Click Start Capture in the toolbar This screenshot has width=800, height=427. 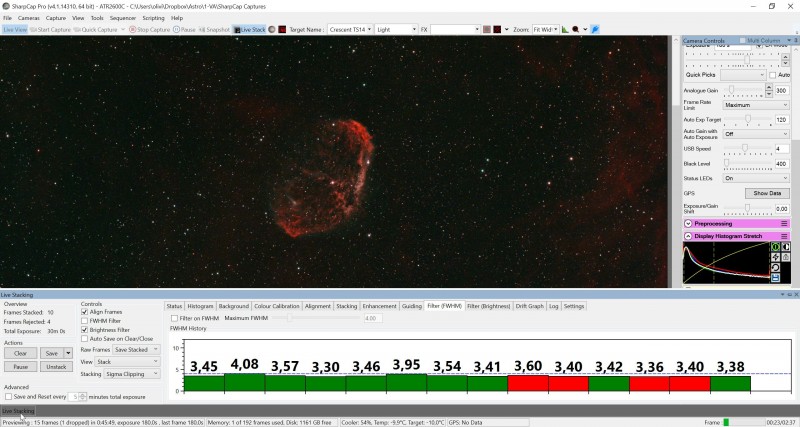point(50,30)
